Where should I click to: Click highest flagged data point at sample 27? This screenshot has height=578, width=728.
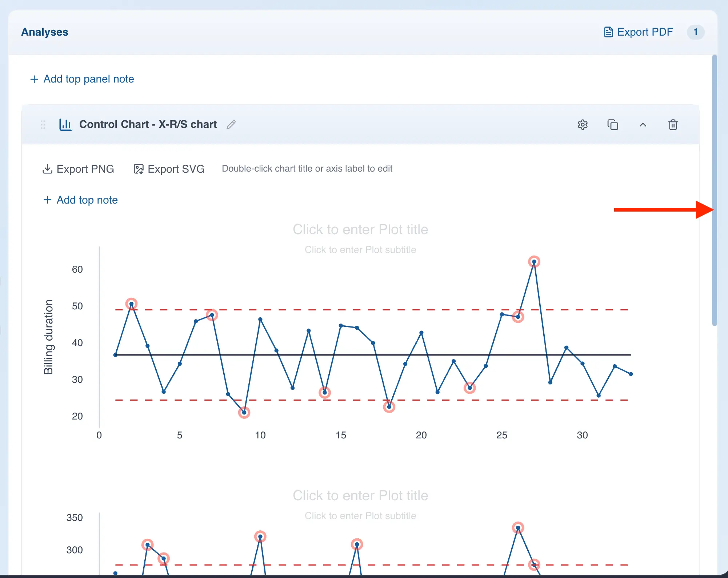[534, 262]
